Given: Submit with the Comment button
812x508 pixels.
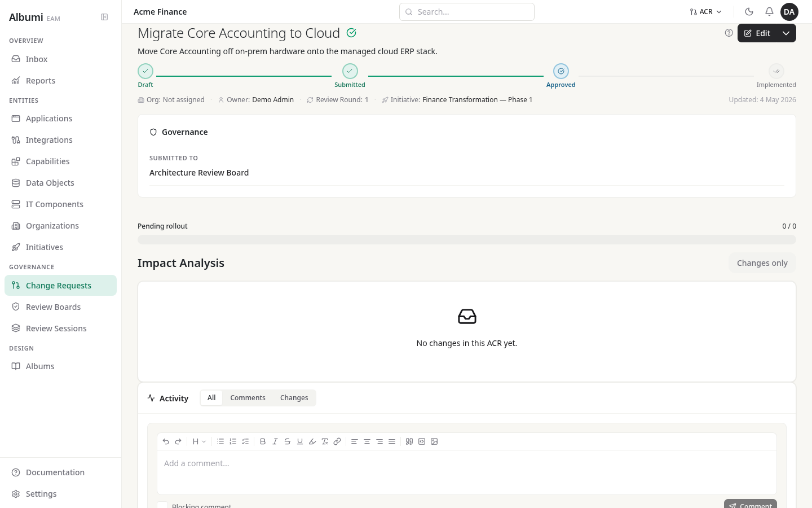Looking at the screenshot, I should click(751, 504).
